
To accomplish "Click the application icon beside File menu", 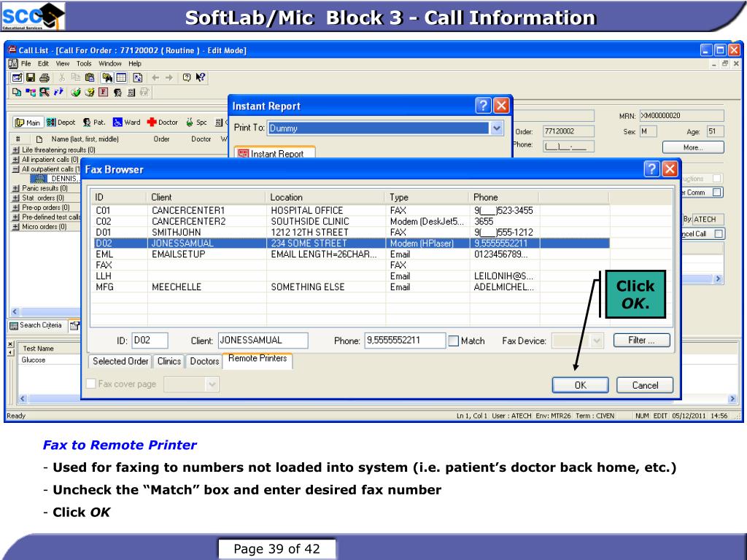I will [x=13, y=63].
